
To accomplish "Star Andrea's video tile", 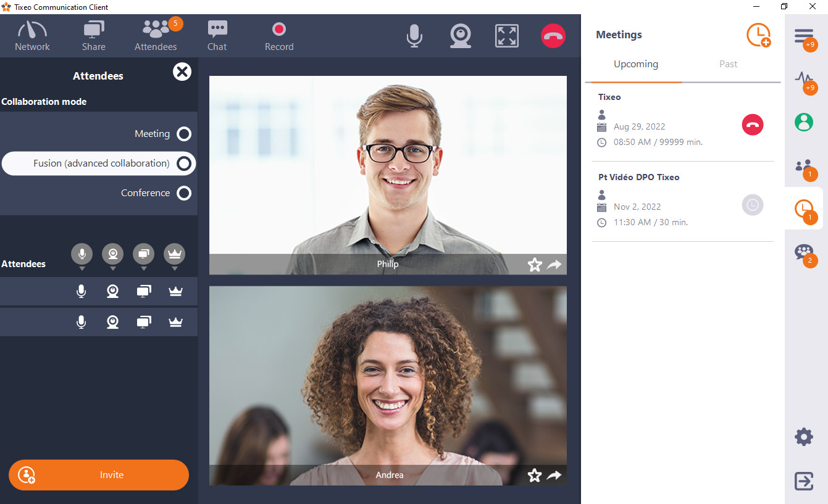I will (535, 475).
